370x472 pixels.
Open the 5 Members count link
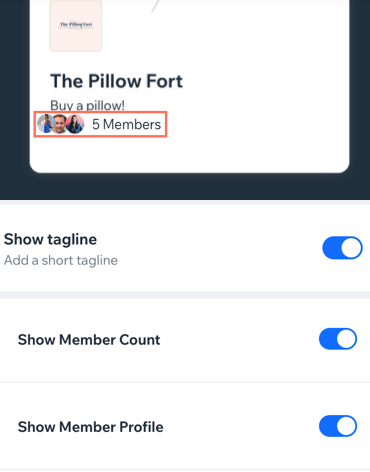(x=127, y=124)
